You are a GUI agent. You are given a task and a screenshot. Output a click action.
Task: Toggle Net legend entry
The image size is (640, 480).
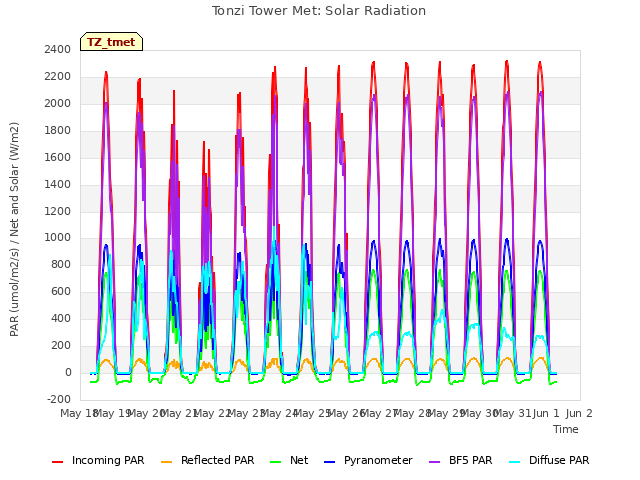click(289, 460)
